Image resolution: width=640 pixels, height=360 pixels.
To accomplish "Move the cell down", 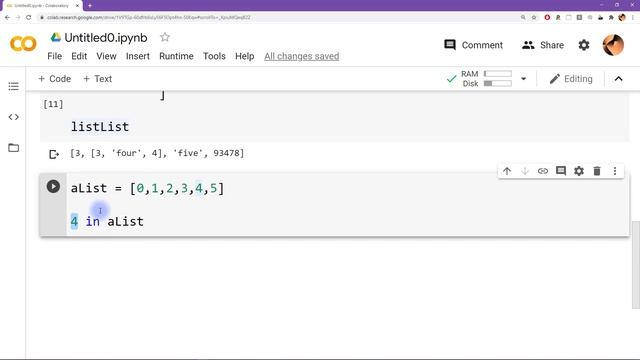I will tap(525, 171).
